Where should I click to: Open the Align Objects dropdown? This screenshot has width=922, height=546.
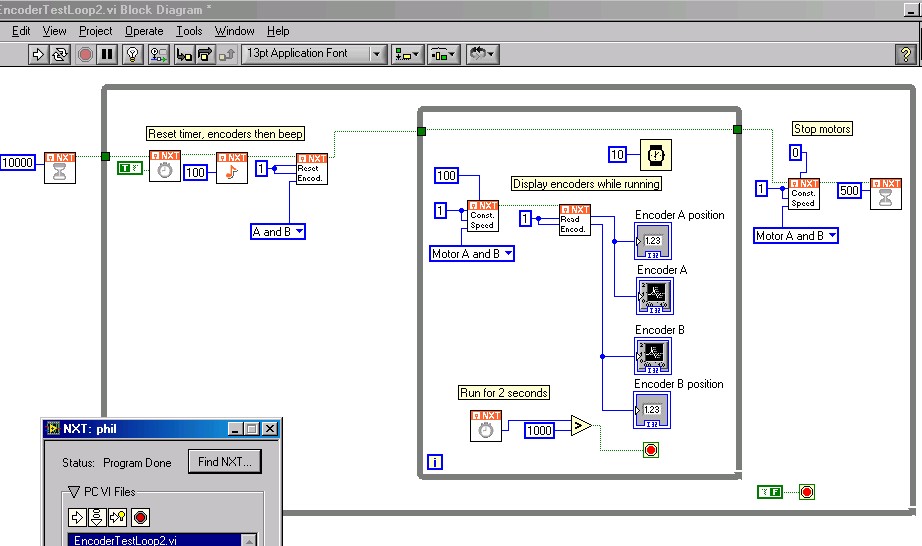click(407, 55)
